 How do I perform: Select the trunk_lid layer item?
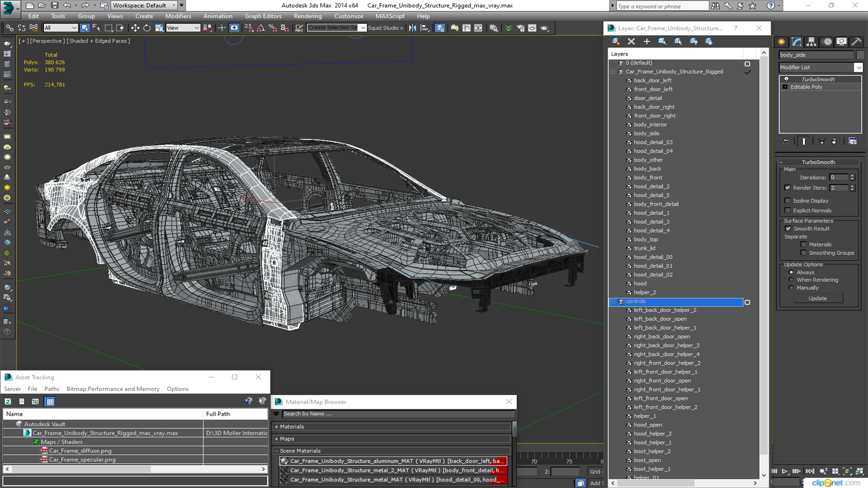(x=644, y=248)
